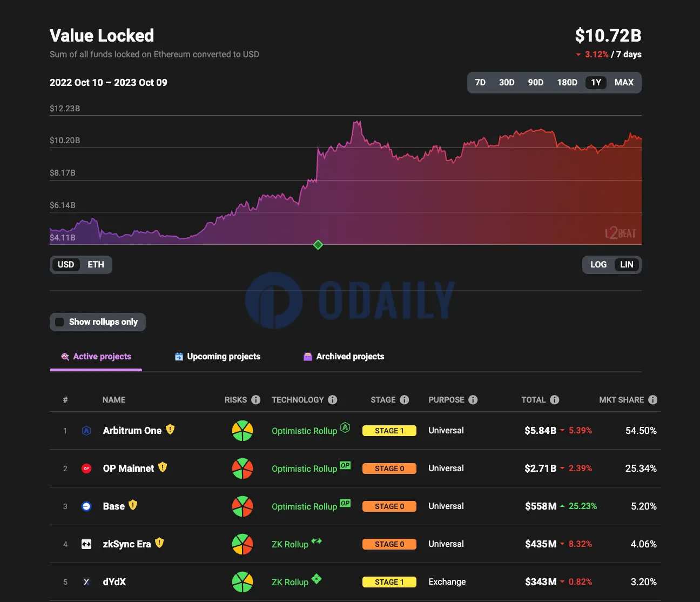Image resolution: width=700 pixels, height=602 pixels.
Task: Click the yellow warning shield beside Base
Action: (133, 505)
